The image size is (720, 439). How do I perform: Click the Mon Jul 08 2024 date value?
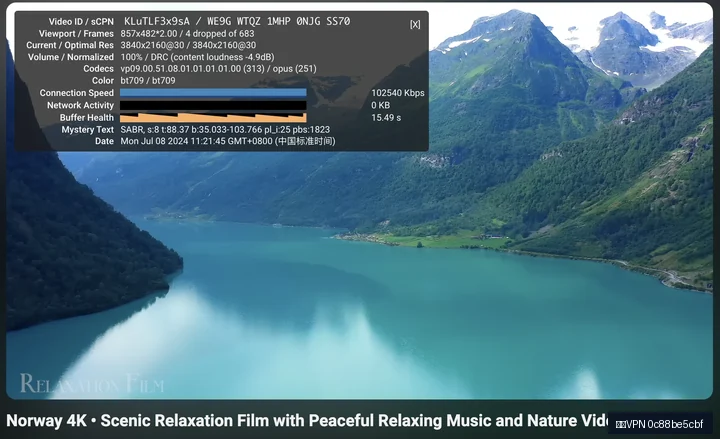(x=228, y=141)
